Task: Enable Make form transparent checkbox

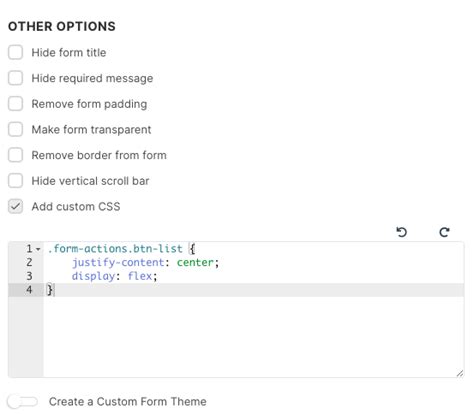Action: click(x=15, y=129)
